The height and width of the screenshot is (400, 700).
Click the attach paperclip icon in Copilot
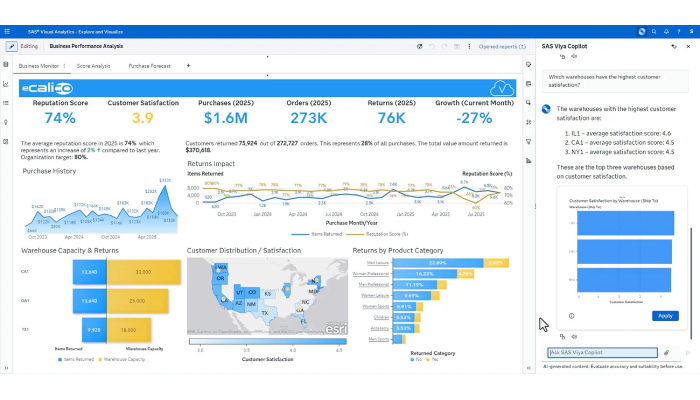pos(667,353)
